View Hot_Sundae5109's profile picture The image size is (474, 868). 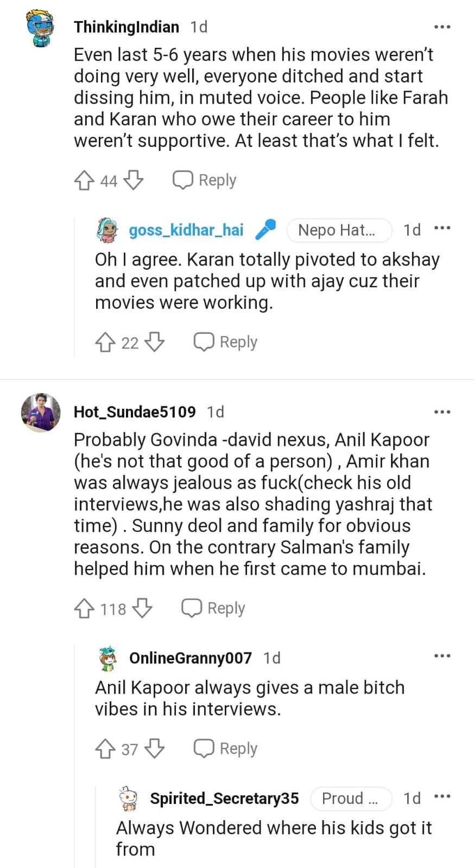pyautogui.click(x=41, y=413)
